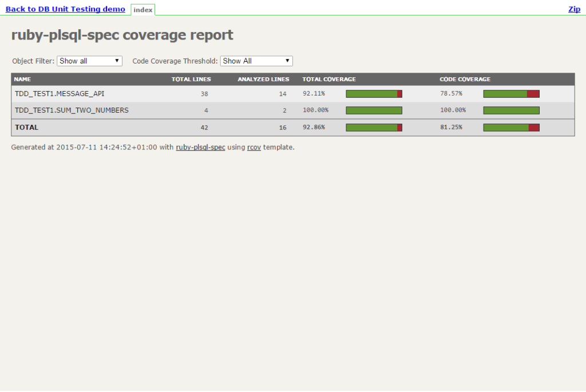Click SUM_TWO_NUMBERS analyzed lines value 2
The height and width of the screenshot is (392, 586).
click(284, 110)
